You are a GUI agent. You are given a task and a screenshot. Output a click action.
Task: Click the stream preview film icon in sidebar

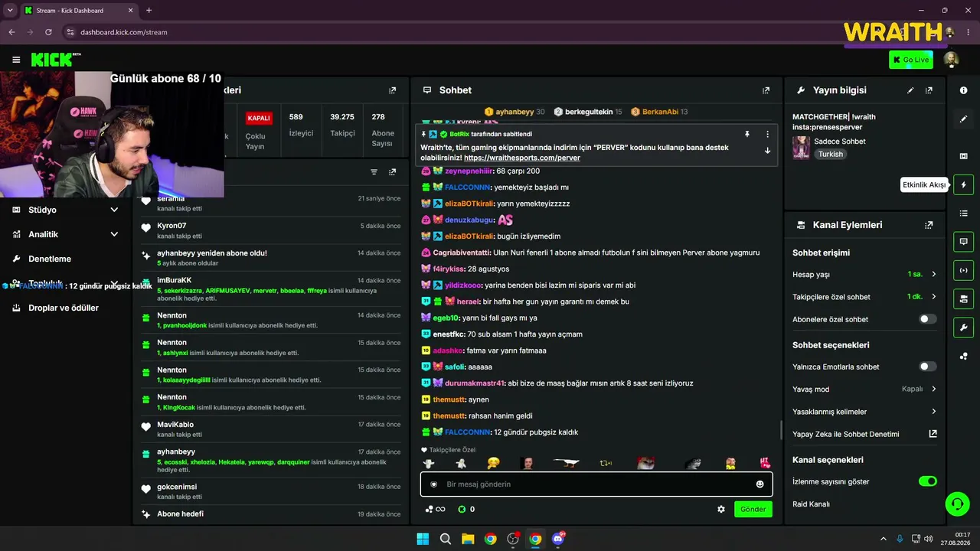point(963,156)
